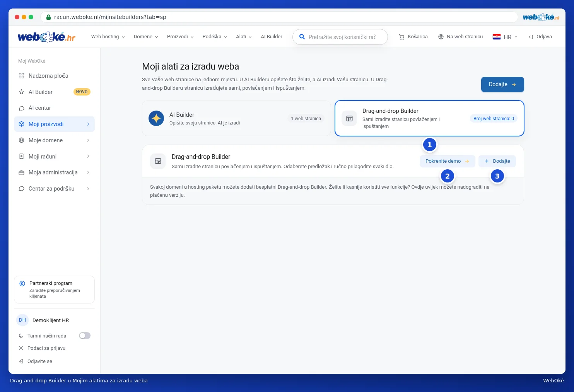The height and width of the screenshot is (392, 574).
Task: Open AI Builder in the top navigation
Action: pyautogui.click(x=272, y=37)
